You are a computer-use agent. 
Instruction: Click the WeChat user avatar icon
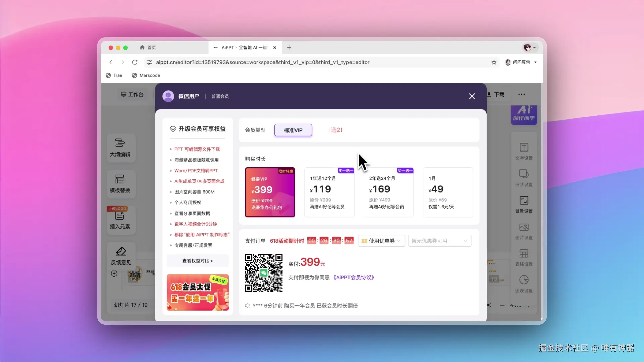pos(168,96)
